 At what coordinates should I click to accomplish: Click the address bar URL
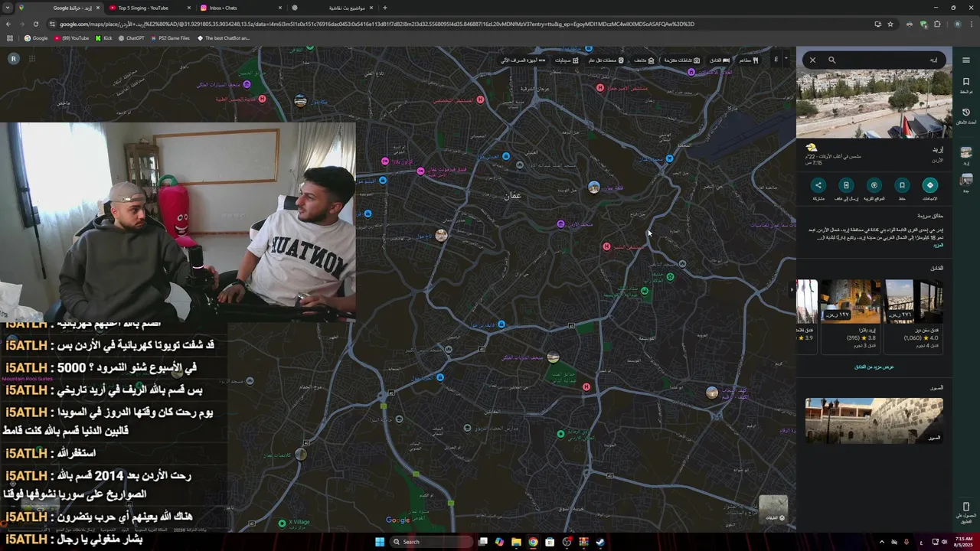point(375,24)
